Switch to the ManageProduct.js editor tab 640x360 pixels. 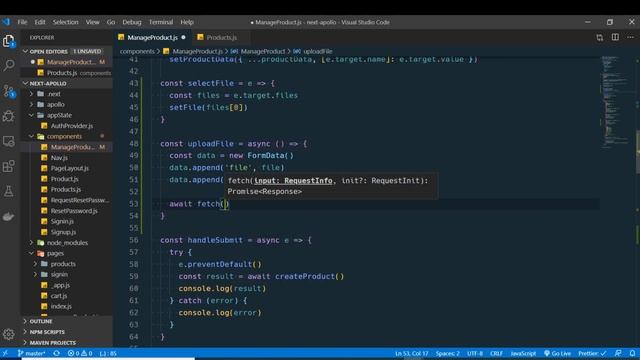(x=152, y=38)
